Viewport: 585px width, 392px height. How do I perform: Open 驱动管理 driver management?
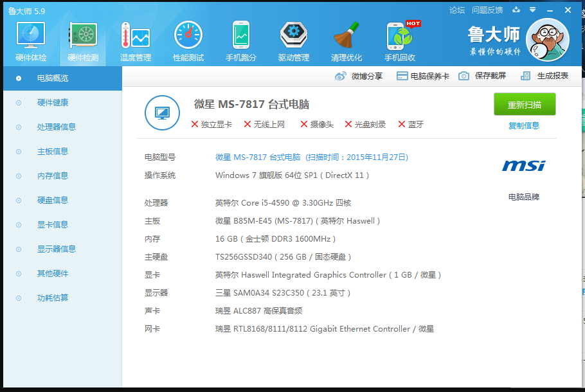294,41
